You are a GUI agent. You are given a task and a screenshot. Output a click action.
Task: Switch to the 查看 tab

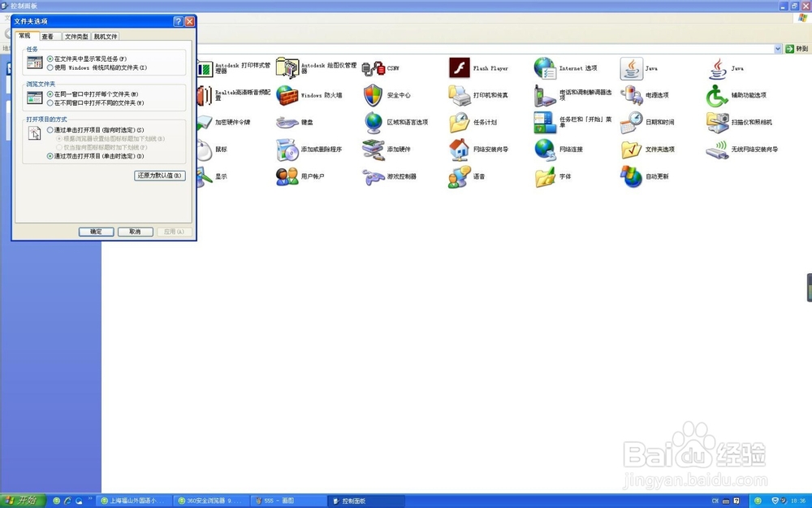(48, 37)
